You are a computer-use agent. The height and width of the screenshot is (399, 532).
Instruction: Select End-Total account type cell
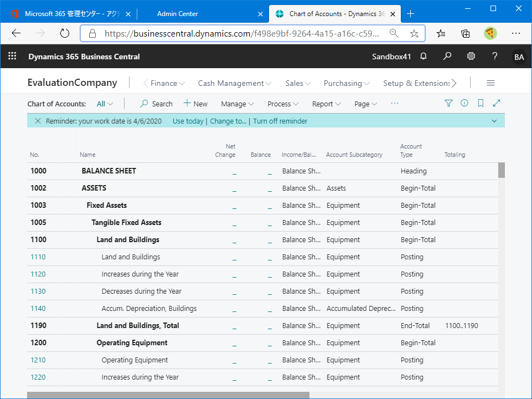coord(415,326)
